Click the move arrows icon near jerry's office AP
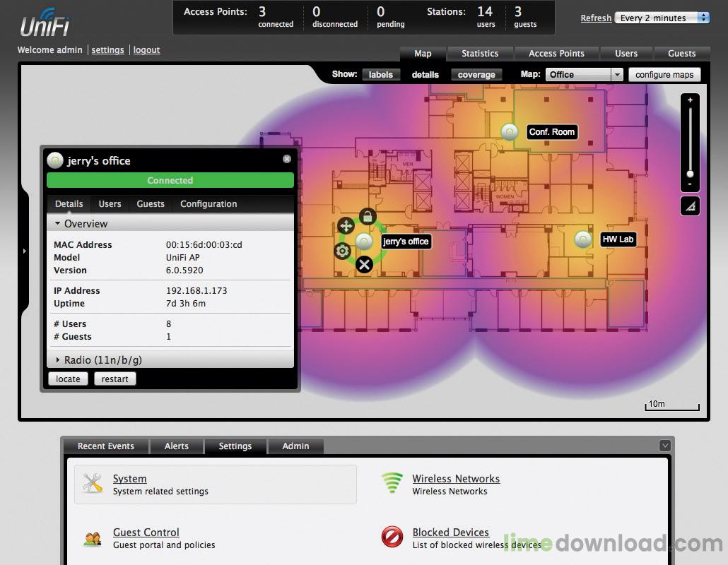The height and width of the screenshot is (565, 728). 346,226
